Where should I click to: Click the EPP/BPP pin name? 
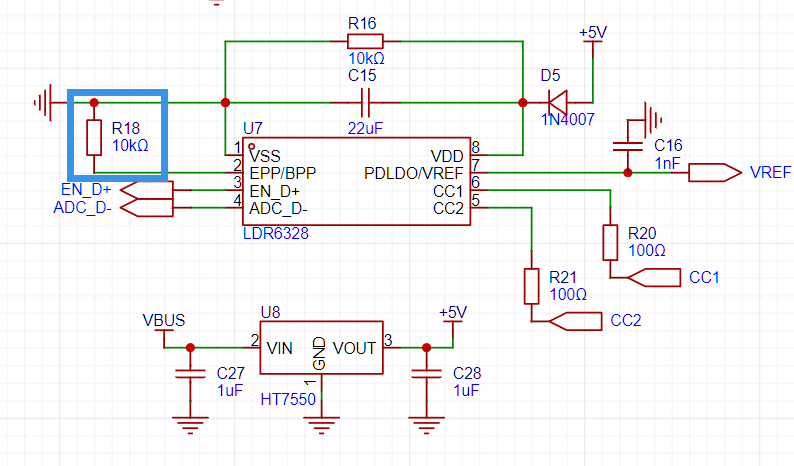click(283, 174)
